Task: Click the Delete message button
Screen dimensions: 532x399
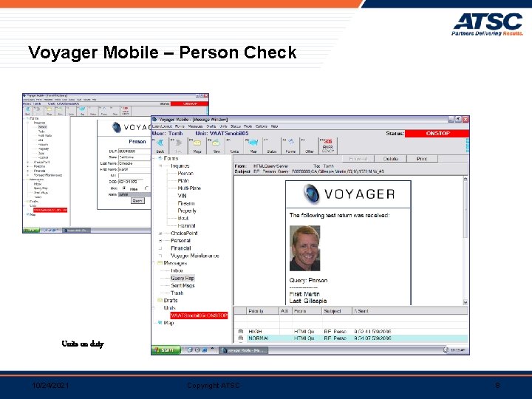Action: click(x=391, y=159)
